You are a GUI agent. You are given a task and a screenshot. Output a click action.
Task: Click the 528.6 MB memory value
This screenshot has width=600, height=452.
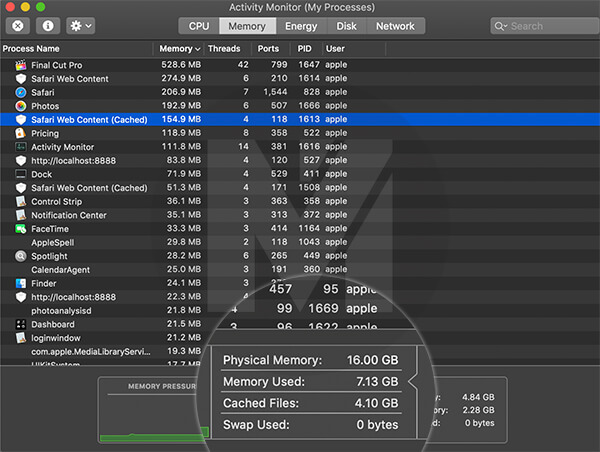[181, 64]
